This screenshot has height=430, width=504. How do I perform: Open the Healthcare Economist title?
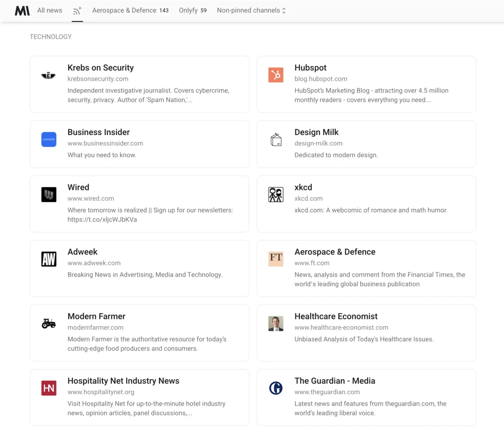pyautogui.click(x=336, y=316)
